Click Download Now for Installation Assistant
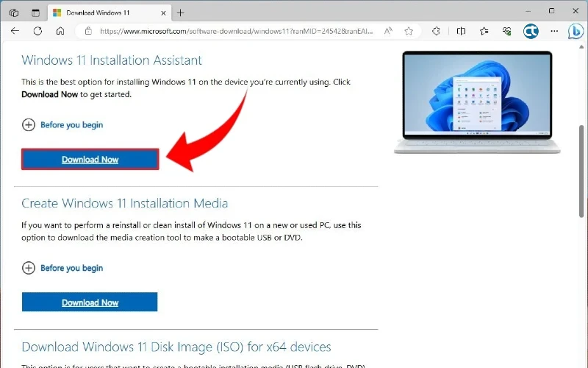Screen dimensions: 588x368 tap(90, 159)
